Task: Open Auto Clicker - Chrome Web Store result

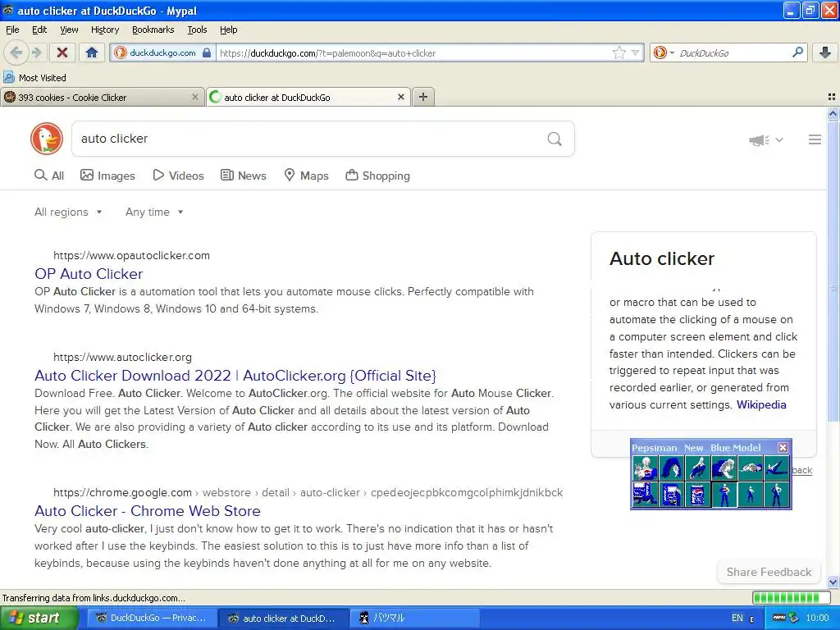Action: [148, 511]
